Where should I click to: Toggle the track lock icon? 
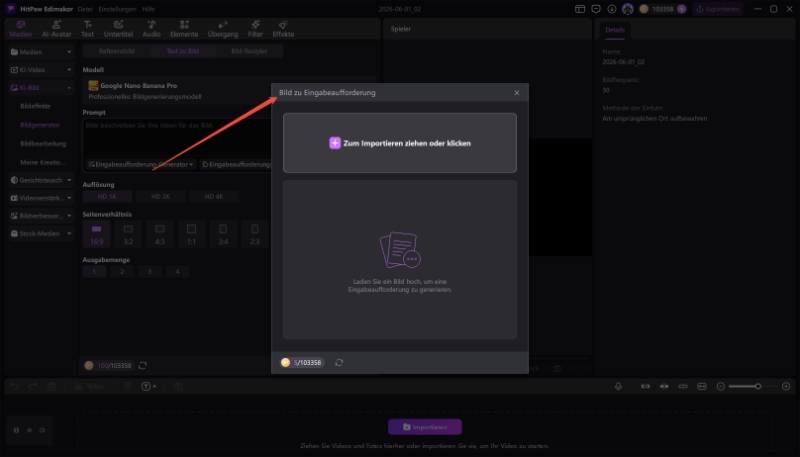(x=16, y=430)
